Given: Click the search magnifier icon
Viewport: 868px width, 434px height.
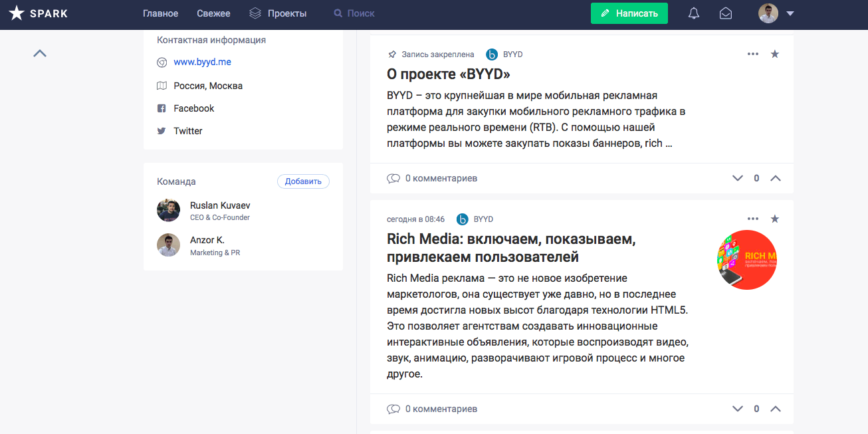Looking at the screenshot, I should 338,13.
